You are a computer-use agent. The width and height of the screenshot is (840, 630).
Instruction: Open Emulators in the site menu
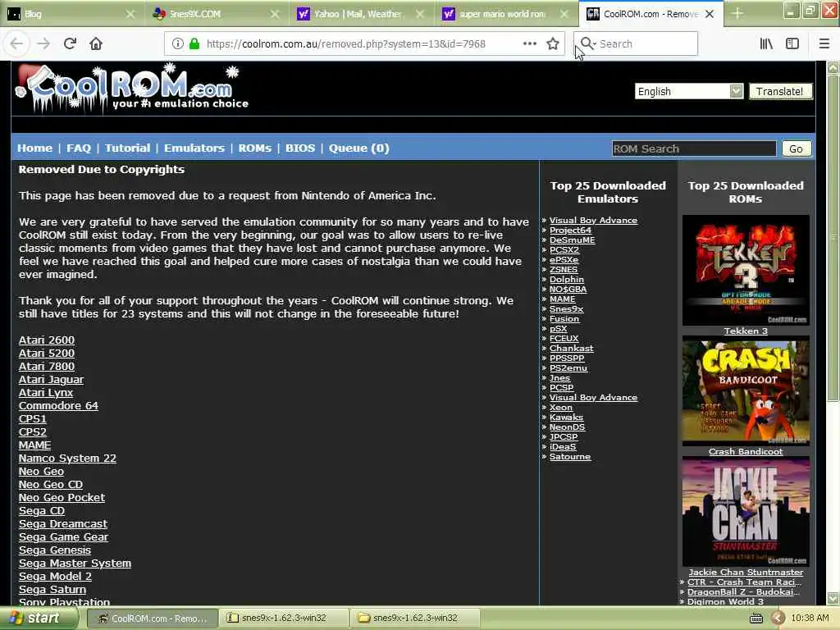tap(194, 148)
